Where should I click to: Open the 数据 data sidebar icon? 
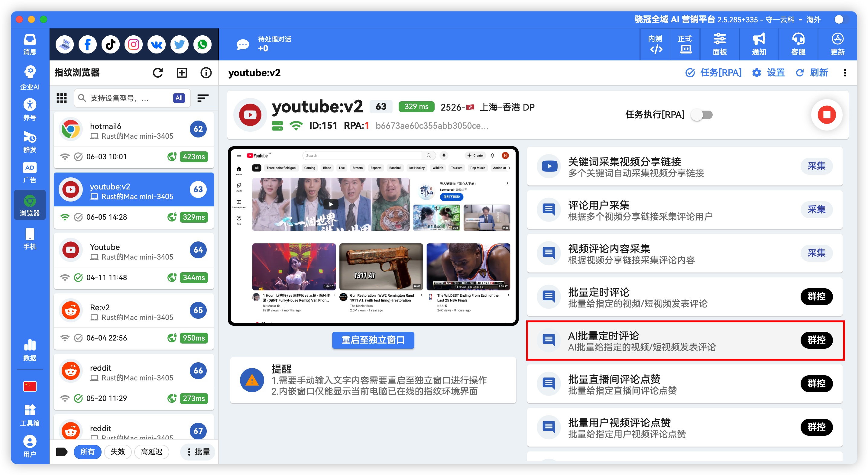click(30, 350)
